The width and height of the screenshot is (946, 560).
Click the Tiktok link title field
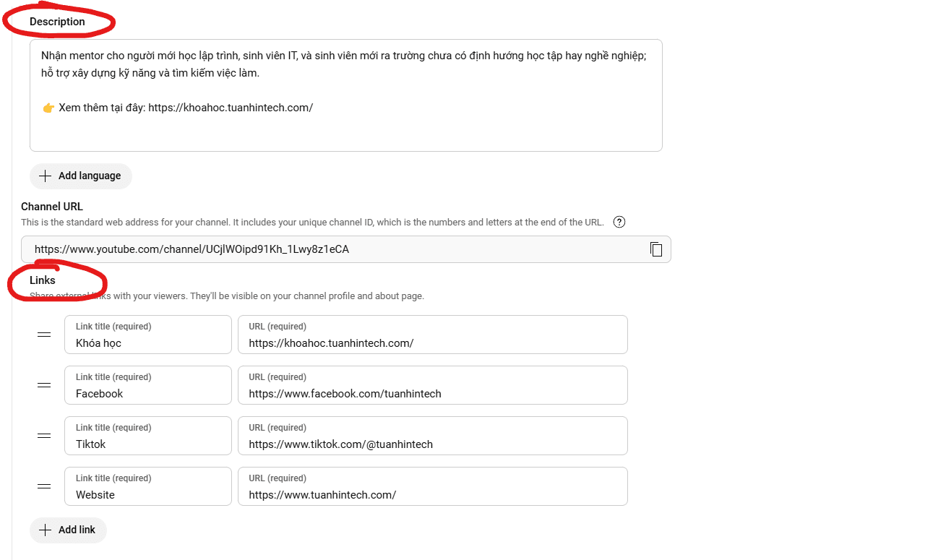147,444
